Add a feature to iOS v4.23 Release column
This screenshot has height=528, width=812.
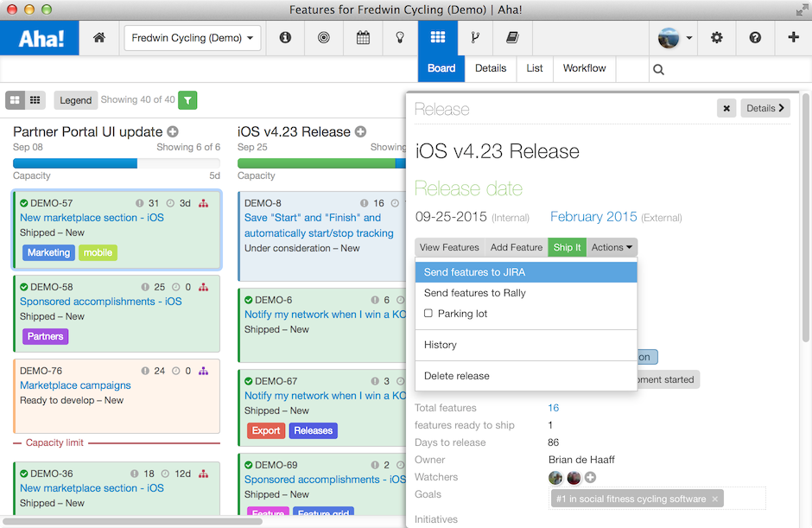coord(360,131)
